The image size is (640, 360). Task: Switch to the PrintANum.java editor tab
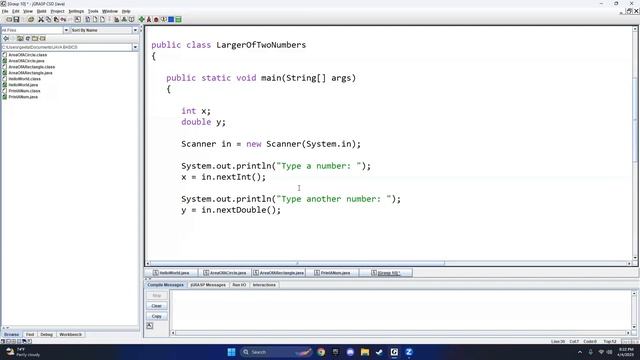(332, 273)
